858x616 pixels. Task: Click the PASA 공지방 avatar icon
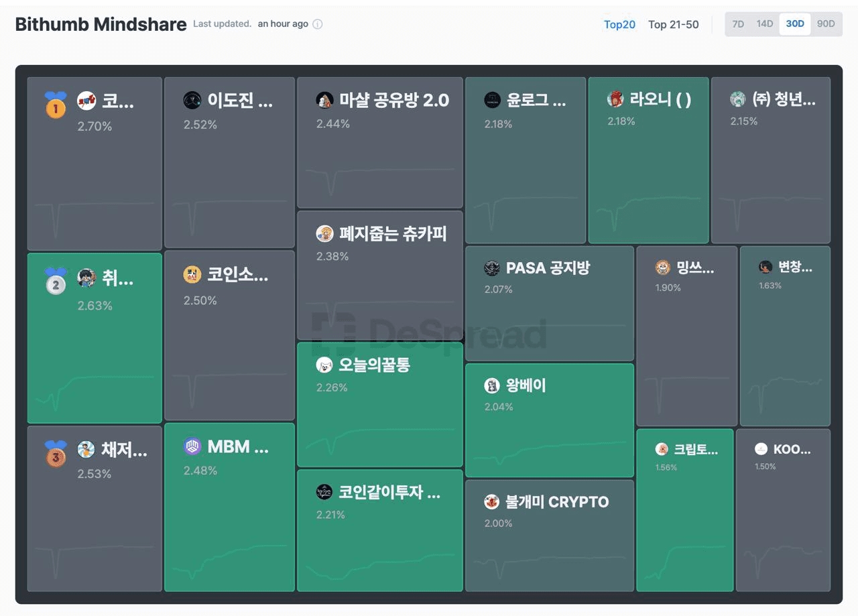point(492,268)
